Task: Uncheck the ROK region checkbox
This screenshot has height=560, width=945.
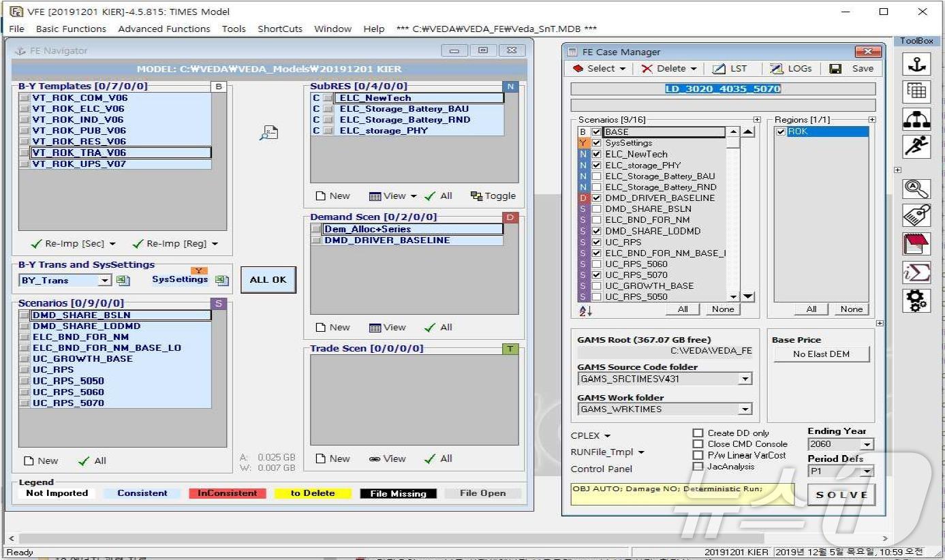Action: click(x=781, y=132)
